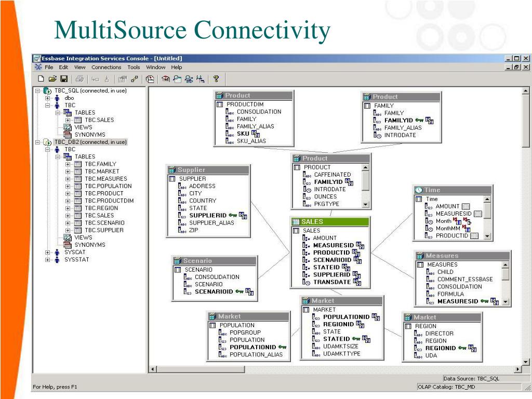Click the fact table icon in SALES header
Image resolution: width=532 pixels, height=399 pixels.
(x=296, y=222)
